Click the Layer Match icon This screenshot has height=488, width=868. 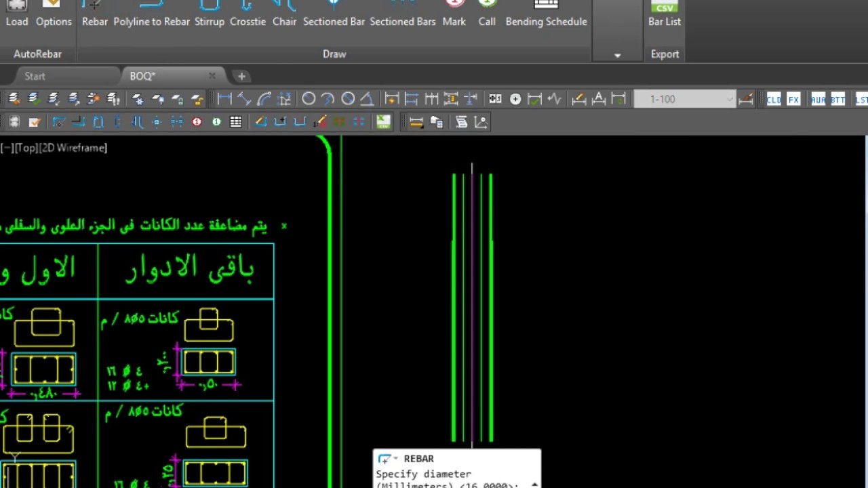pos(54,99)
